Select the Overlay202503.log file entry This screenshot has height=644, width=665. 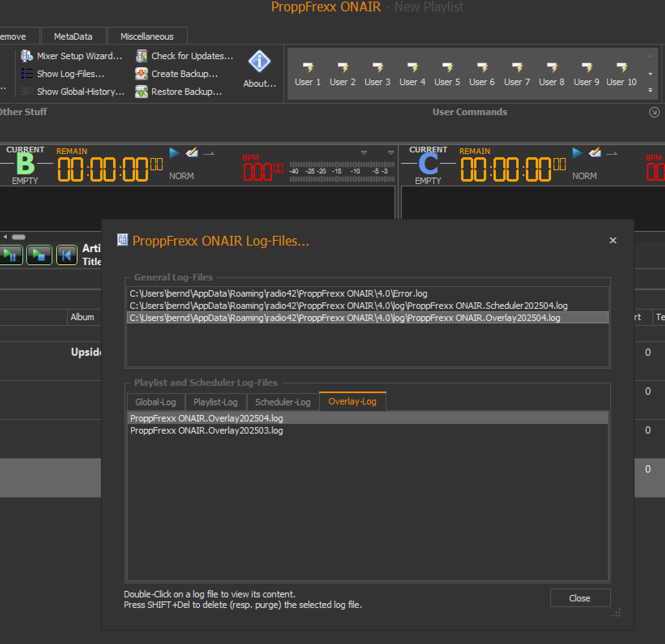[206, 430]
